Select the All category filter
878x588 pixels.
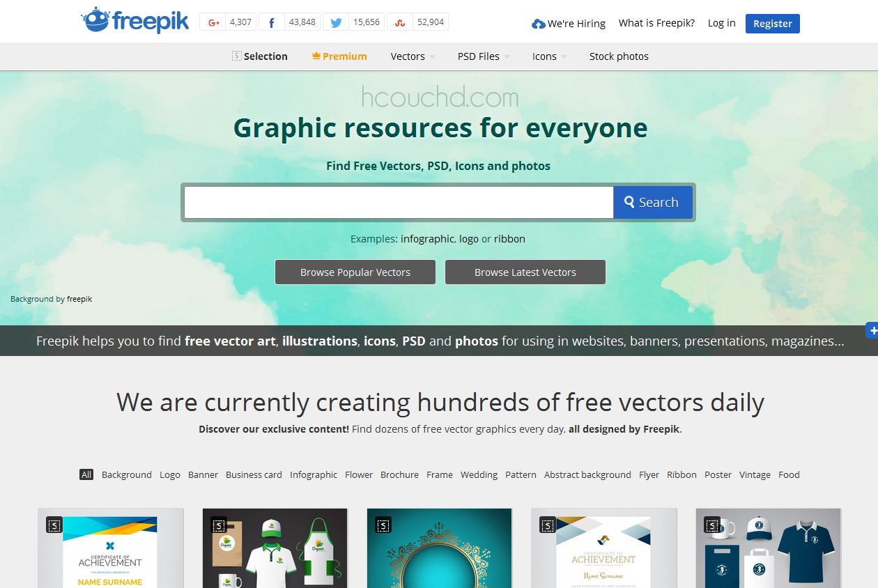click(86, 474)
